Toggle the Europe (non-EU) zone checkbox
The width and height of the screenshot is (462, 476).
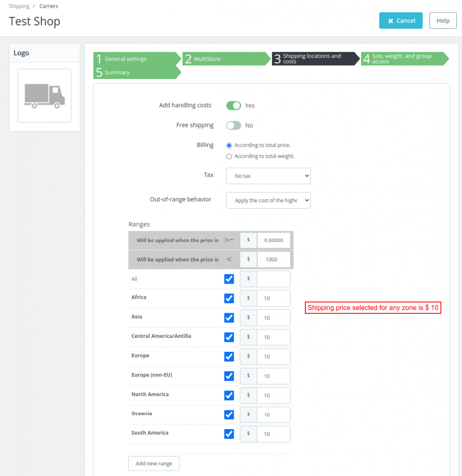click(x=229, y=376)
